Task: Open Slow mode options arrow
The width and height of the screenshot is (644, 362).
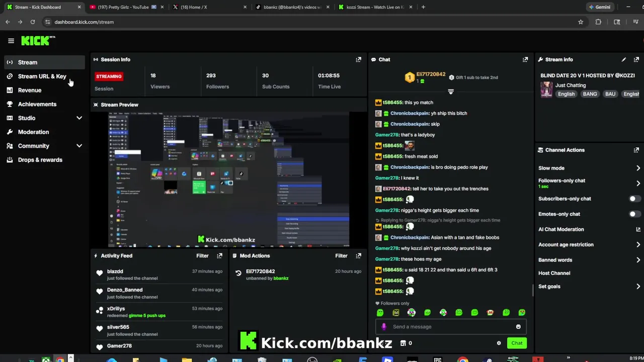Action: point(638,168)
